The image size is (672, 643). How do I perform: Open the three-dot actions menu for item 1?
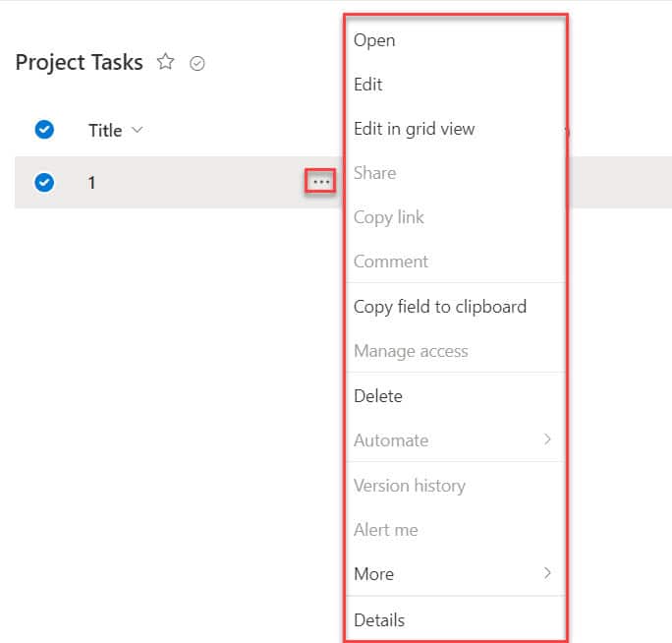coord(320,182)
